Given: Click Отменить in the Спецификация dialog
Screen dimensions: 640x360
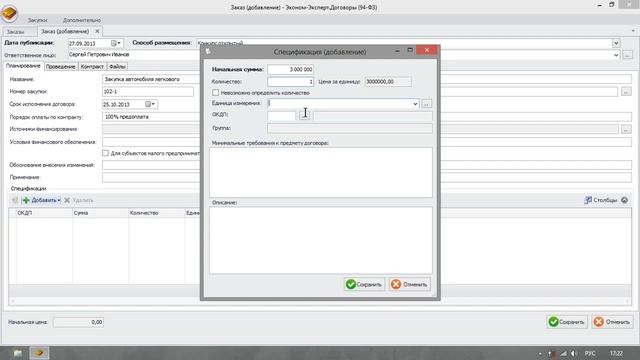Looking at the screenshot, I should point(409,284).
